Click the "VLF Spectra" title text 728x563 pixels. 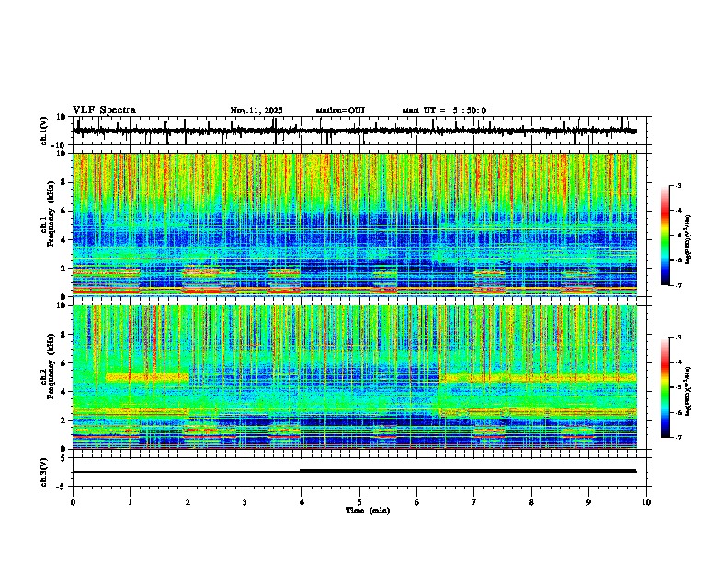click(104, 110)
